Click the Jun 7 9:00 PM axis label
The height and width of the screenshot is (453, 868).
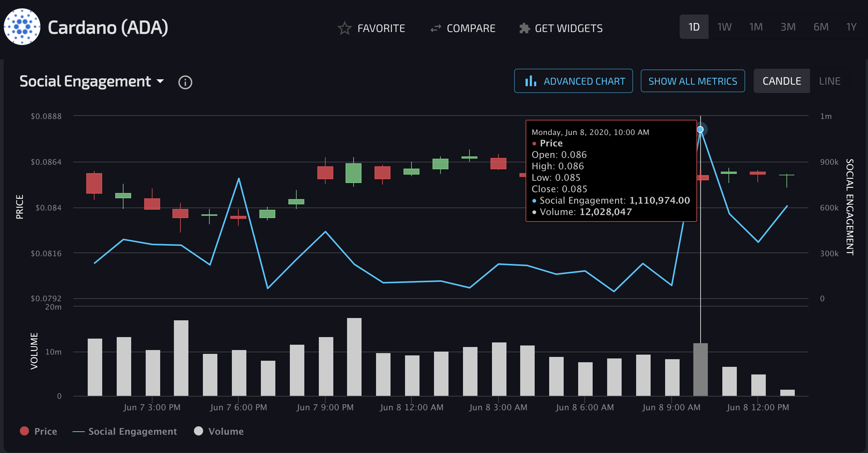325,407
